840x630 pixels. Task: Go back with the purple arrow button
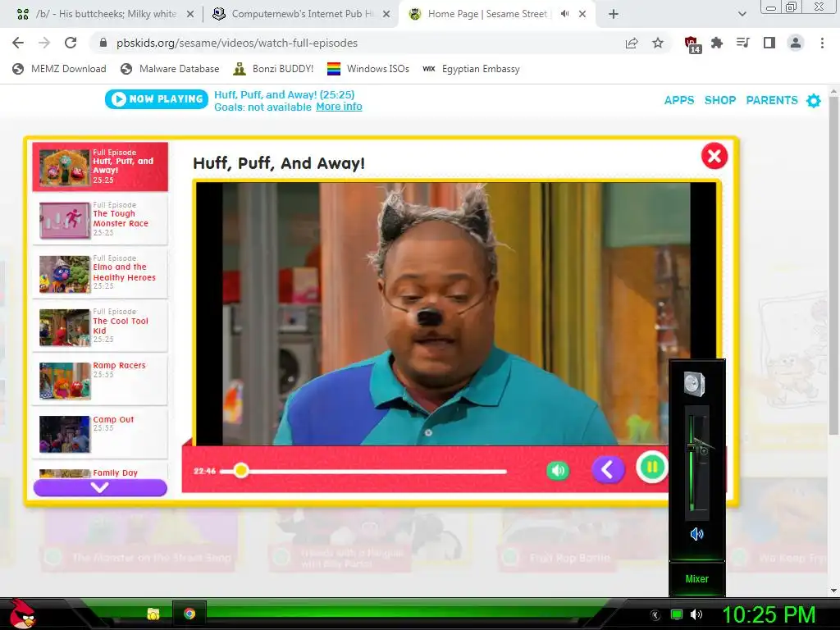point(608,470)
